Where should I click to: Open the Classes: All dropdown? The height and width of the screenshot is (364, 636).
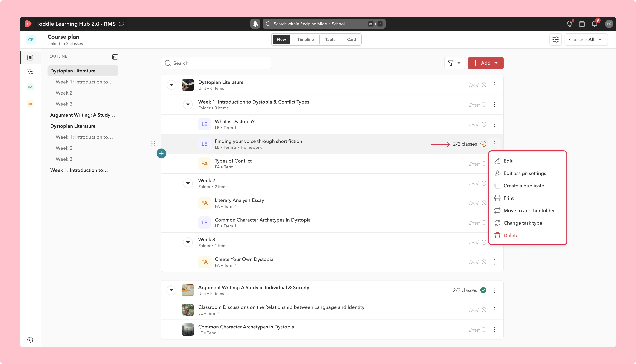(586, 40)
